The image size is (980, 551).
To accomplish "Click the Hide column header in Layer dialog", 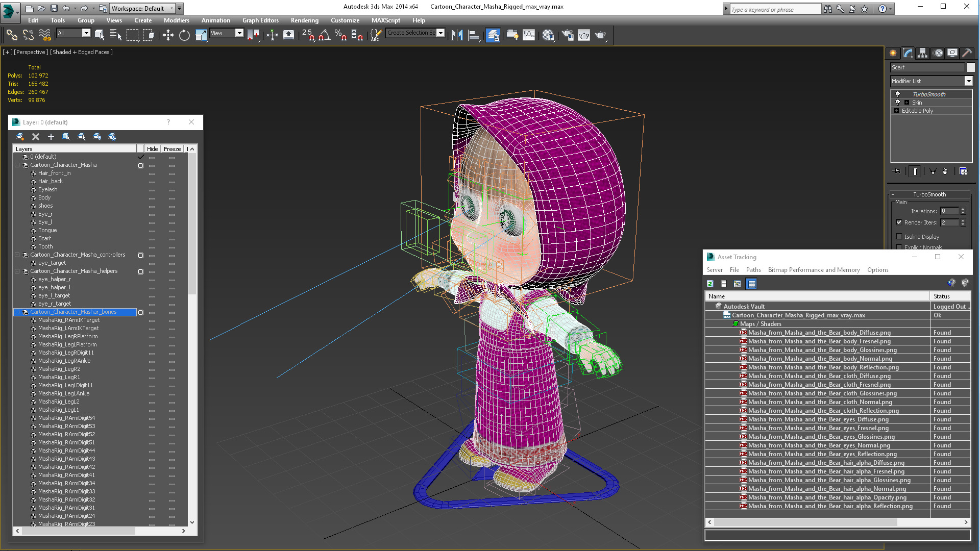I will pos(152,149).
